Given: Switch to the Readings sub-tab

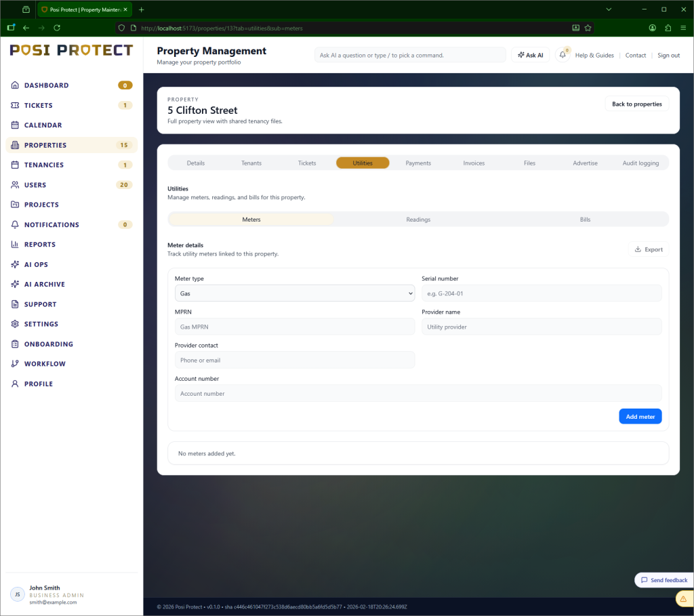Looking at the screenshot, I should click(418, 220).
